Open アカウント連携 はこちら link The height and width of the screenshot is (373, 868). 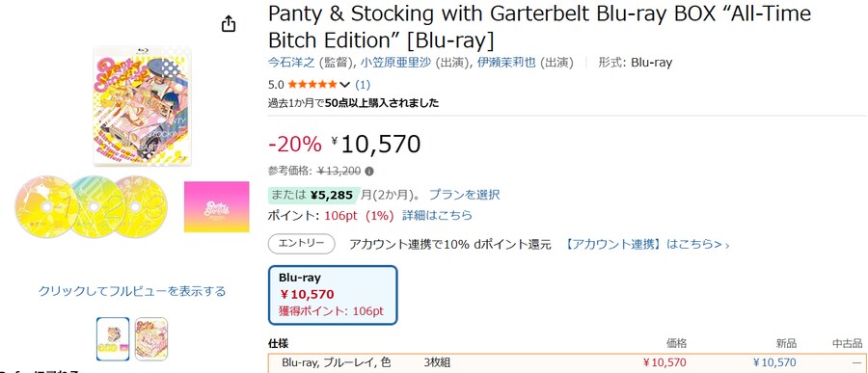click(647, 245)
